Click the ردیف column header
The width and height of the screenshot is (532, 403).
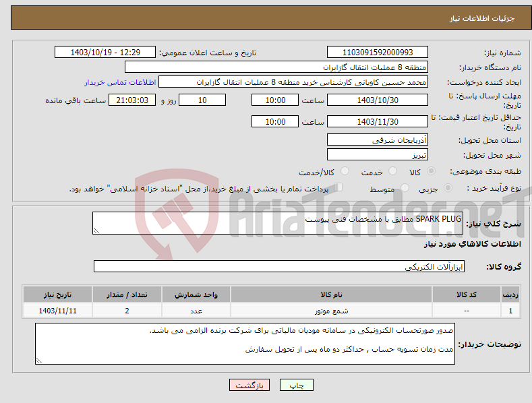[510, 294]
